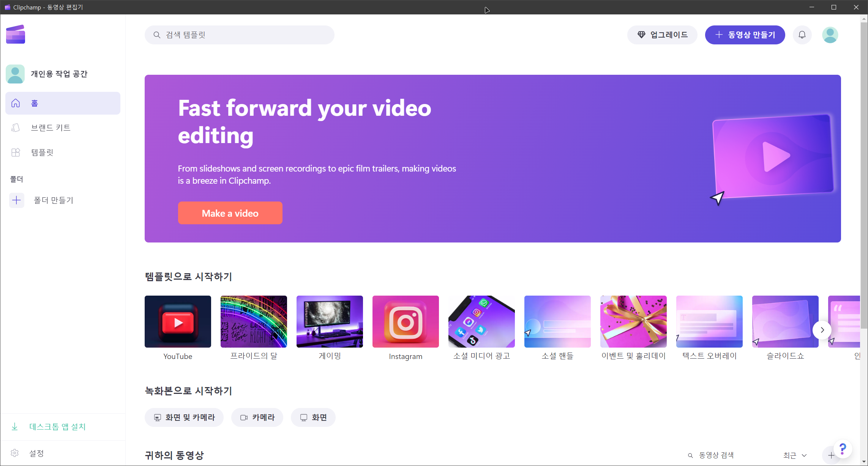Click the Clipchamp logo icon
Viewport: 868px width, 466px height.
(x=16, y=34)
